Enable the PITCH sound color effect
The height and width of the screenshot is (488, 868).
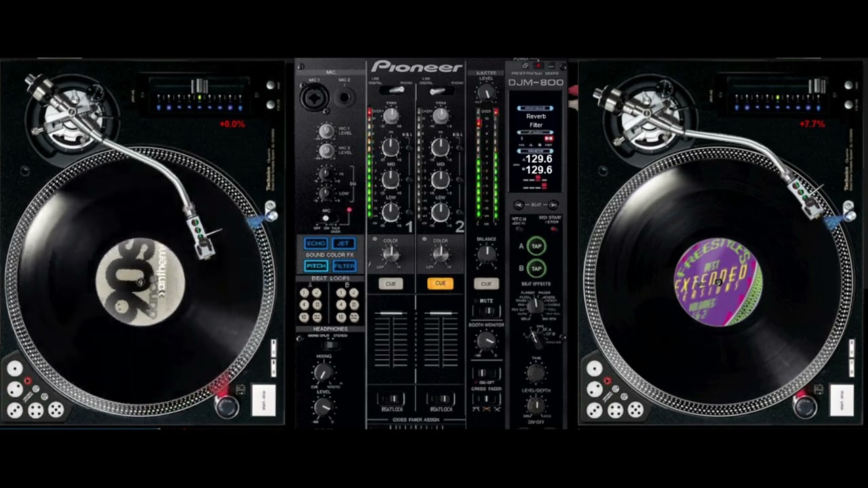point(316,266)
